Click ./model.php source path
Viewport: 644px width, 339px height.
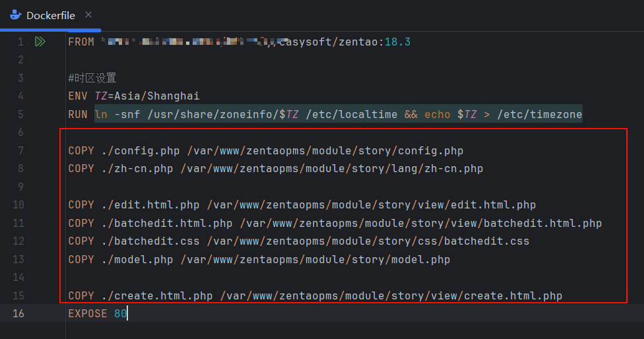(137, 259)
